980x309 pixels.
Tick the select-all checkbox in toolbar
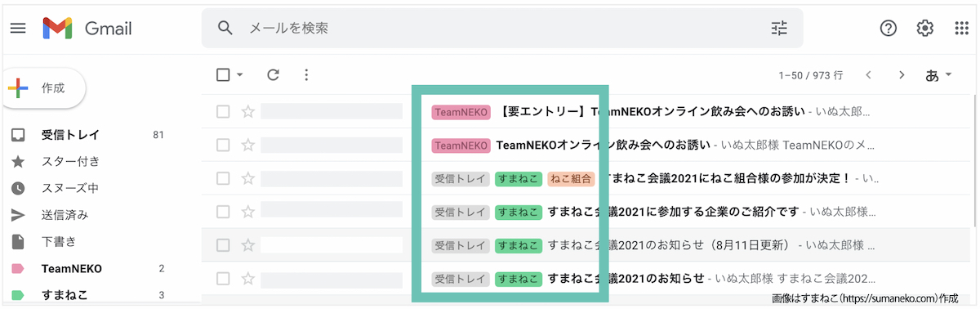coord(223,75)
